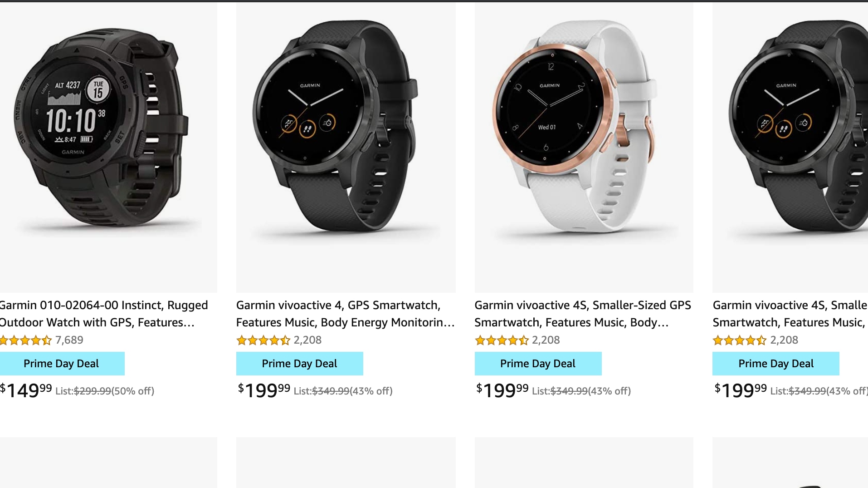Click the $199.99 price of vivoactive 4
Image resolution: width=868 pixels, height=488 pixels.
(x=264, y=390)
